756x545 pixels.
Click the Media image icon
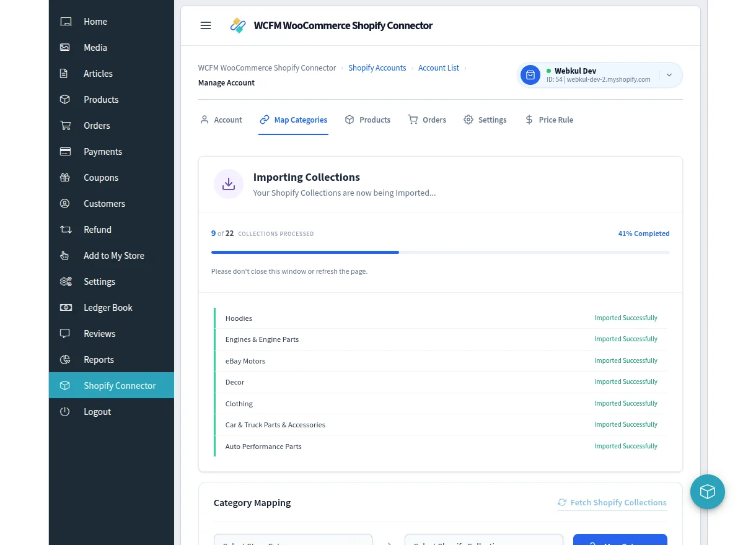tap(65, 48)
